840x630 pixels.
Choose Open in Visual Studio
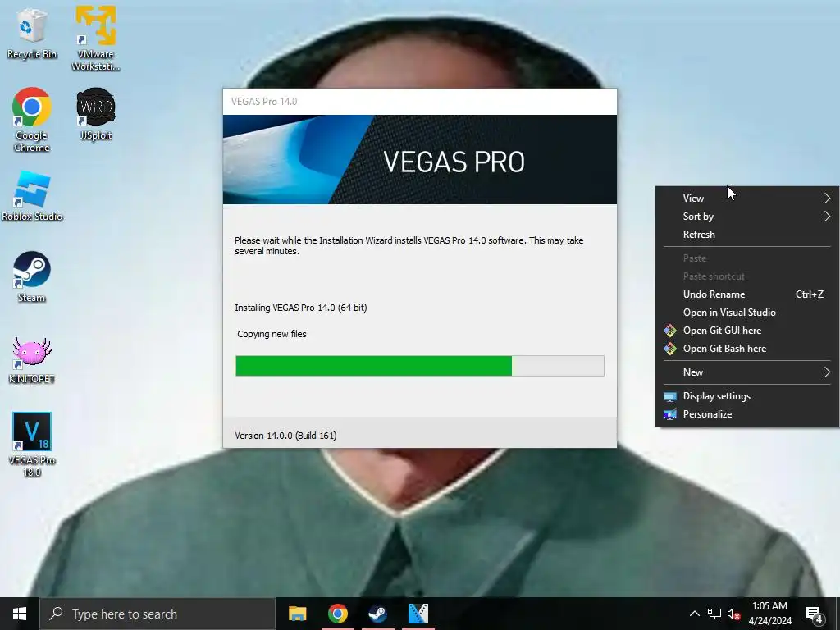pyautogui.click(x=746, y=313)
